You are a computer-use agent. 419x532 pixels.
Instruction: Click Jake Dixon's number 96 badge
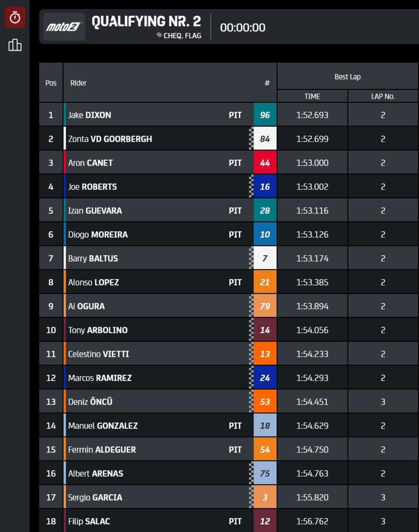tap(265, 115)
